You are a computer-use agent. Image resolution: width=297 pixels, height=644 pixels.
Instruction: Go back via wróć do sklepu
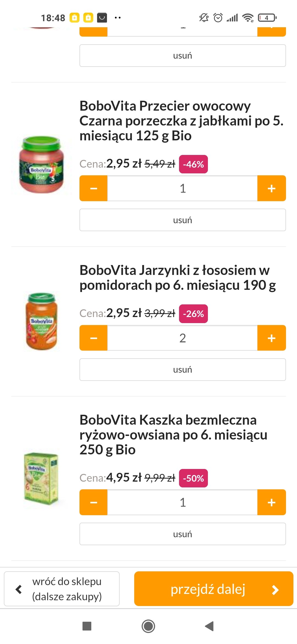coord(62,589)
